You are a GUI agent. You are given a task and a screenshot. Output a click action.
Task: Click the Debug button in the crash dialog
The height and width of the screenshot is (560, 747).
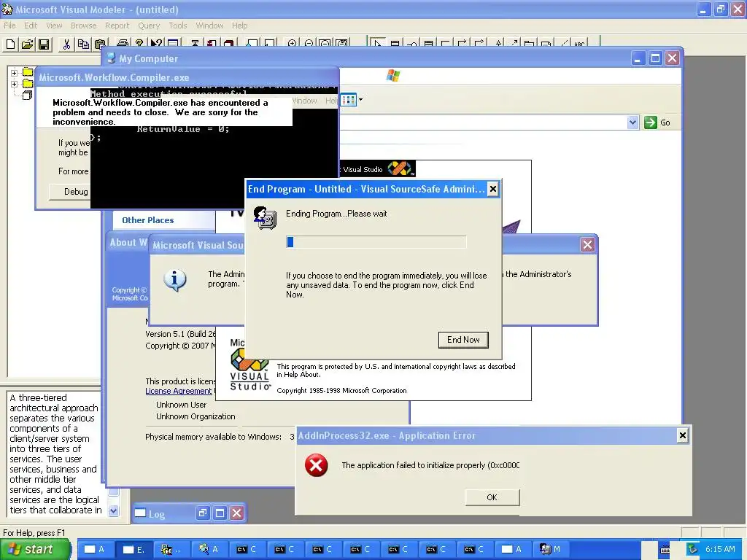coord(71,192)
